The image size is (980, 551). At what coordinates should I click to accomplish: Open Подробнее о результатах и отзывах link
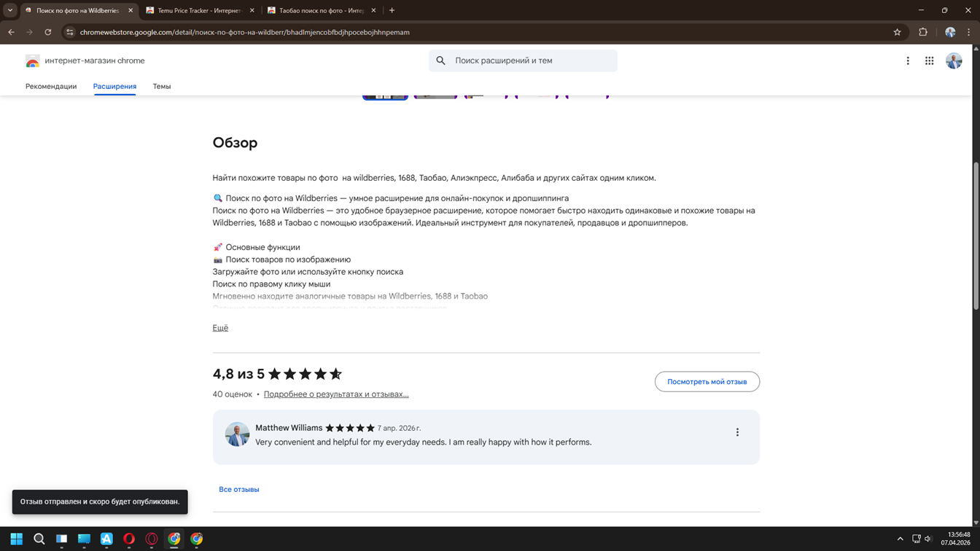coord(336,394)
